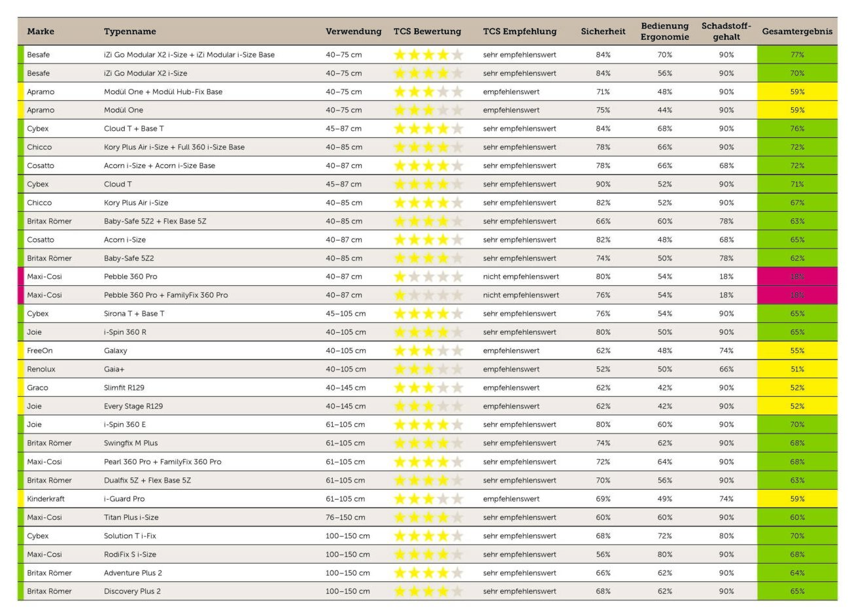Click the 'Cloud T' type name cell
This screenshot has height=616, width=854.
[118, 184]
